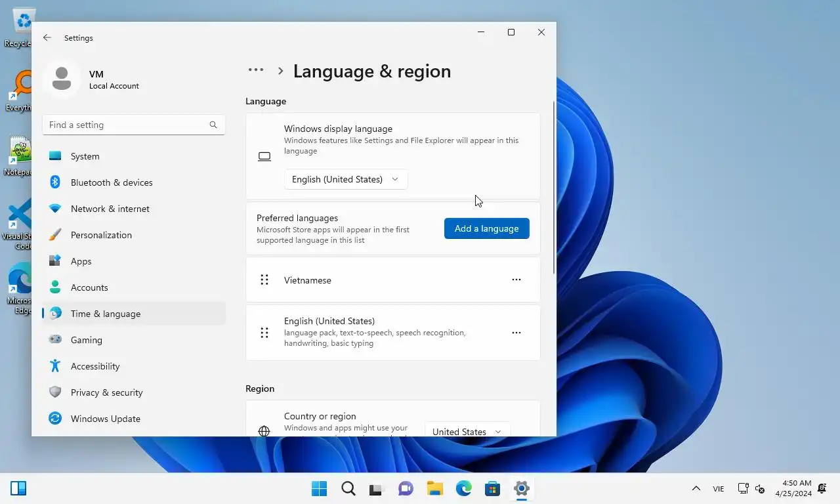Expand breadcrumb ellipsis before Language & region
This screenshot has height=504, width=840.
pyautogui.click(x=256, y=70)
